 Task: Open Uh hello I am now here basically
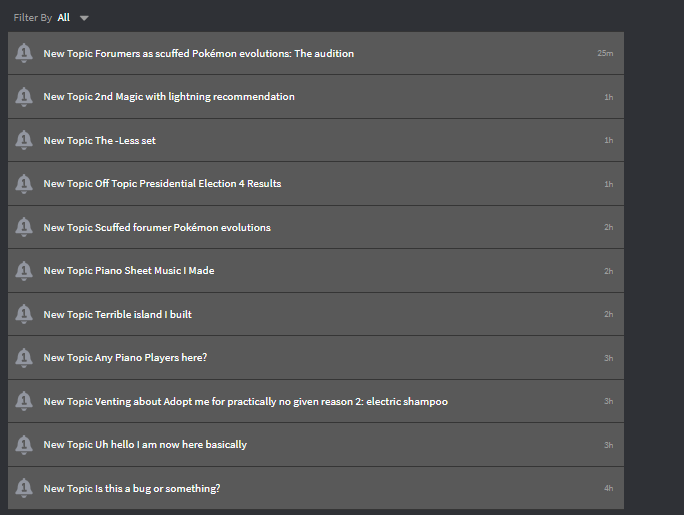pos(316,444)
